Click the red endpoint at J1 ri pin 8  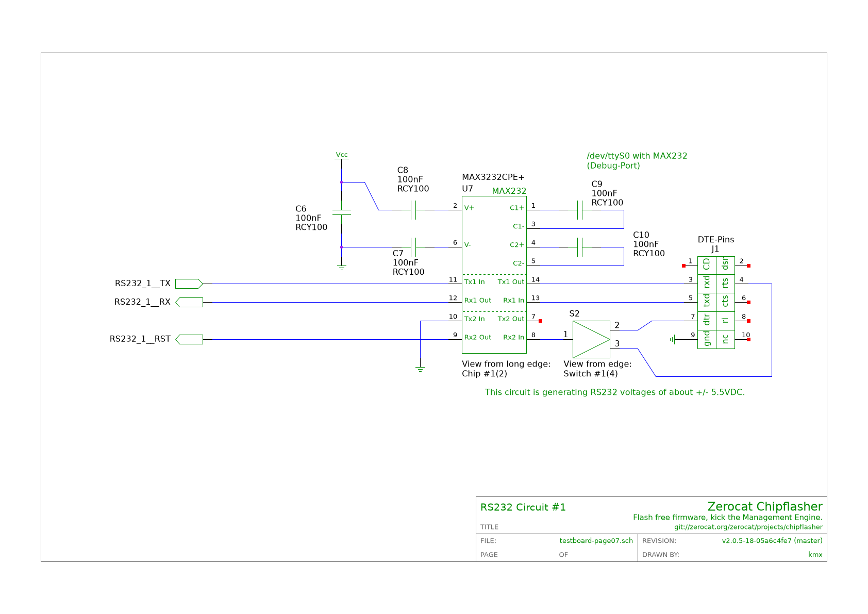pyautogui.click(x=748, y=321)
